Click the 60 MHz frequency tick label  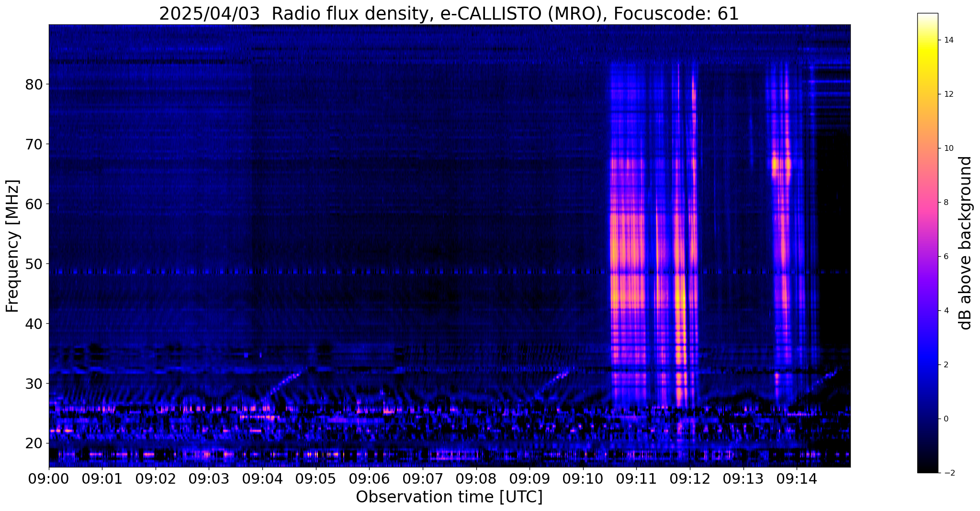[x=33, y=204]
